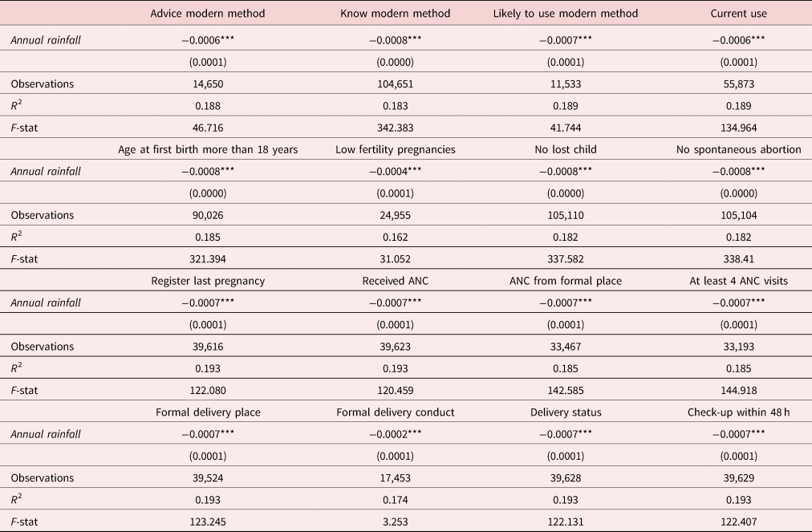Select the 'Low fertility pregnancies' header

396,149
